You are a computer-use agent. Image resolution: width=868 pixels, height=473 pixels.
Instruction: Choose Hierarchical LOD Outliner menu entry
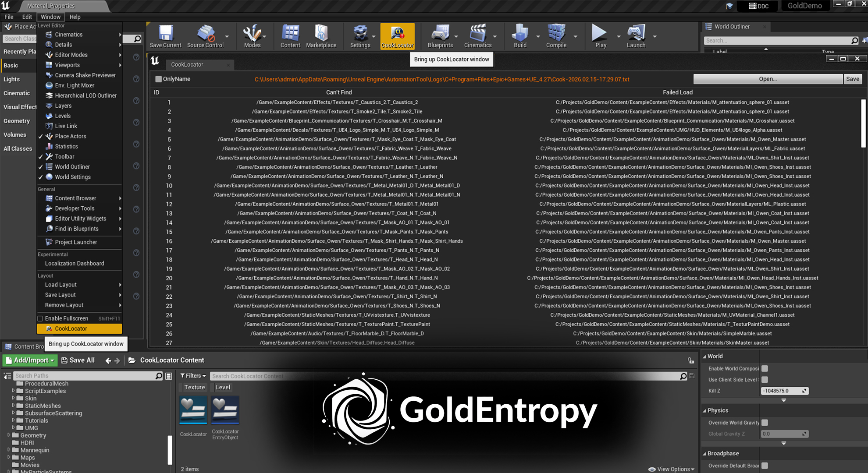point(79,95)
